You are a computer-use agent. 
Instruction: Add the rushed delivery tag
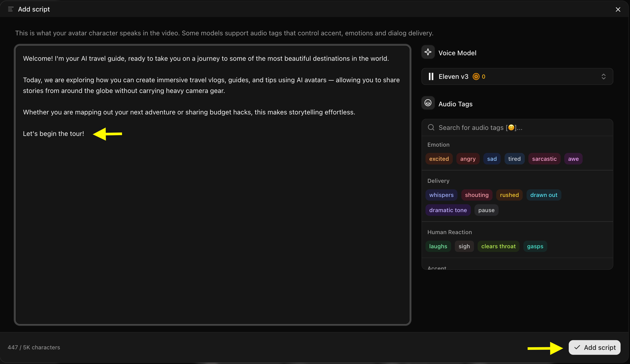(509, 195)
